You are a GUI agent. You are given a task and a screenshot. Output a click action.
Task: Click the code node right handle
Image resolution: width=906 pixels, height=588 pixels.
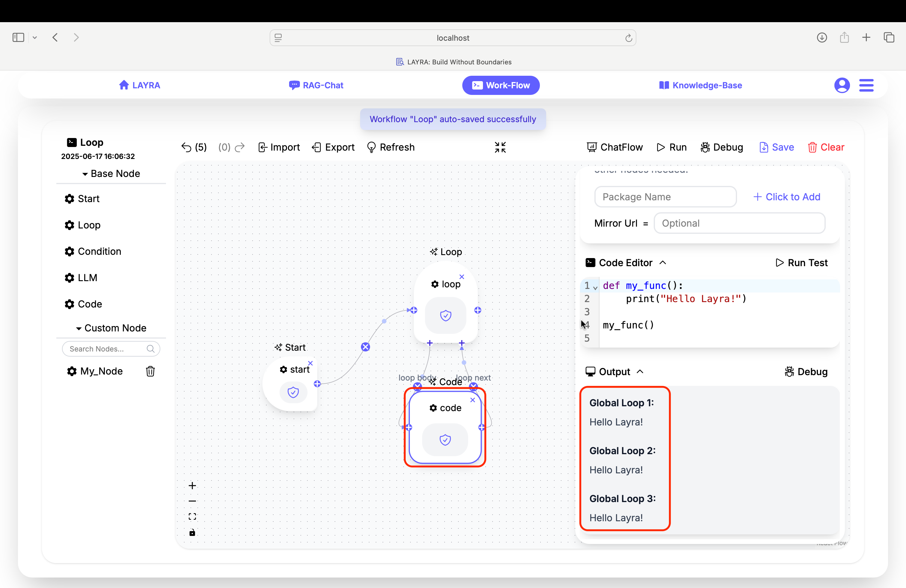pyautogui.click(x=481, y=428)
